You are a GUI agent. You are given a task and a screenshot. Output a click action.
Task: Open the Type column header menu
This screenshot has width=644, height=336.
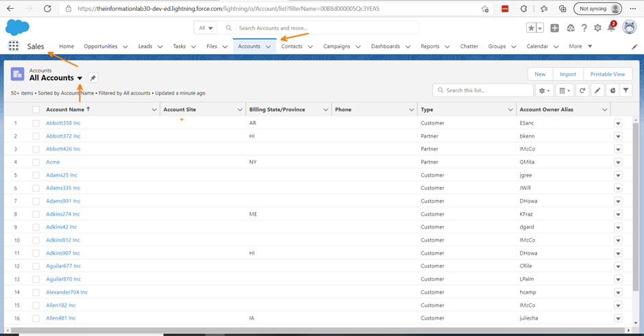click(x=510, y=109)
